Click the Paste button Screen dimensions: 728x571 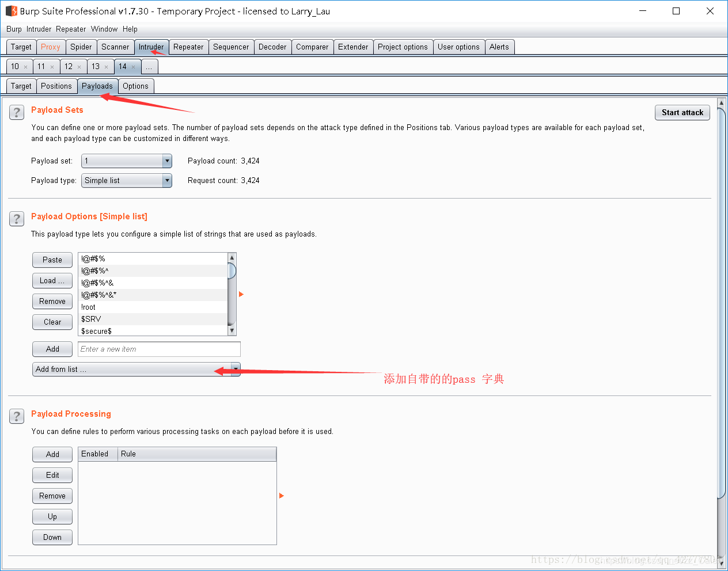pyautogui.click(x=52, y=260)
